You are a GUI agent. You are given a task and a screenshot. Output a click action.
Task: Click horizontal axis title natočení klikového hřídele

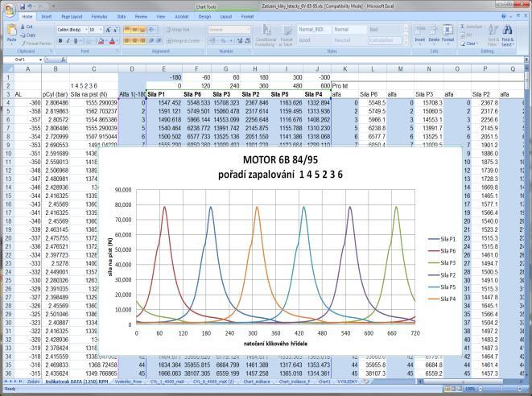275,344
